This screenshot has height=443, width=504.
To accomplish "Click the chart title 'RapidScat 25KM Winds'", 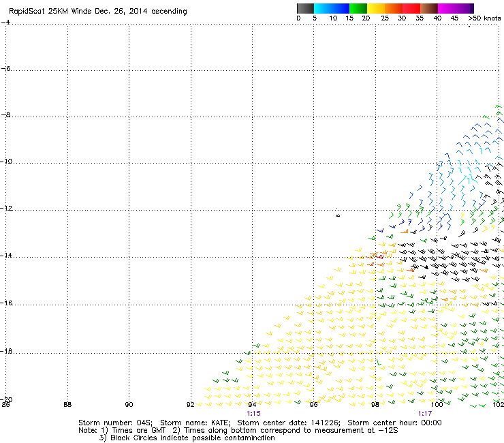I will tap(50, 11).
